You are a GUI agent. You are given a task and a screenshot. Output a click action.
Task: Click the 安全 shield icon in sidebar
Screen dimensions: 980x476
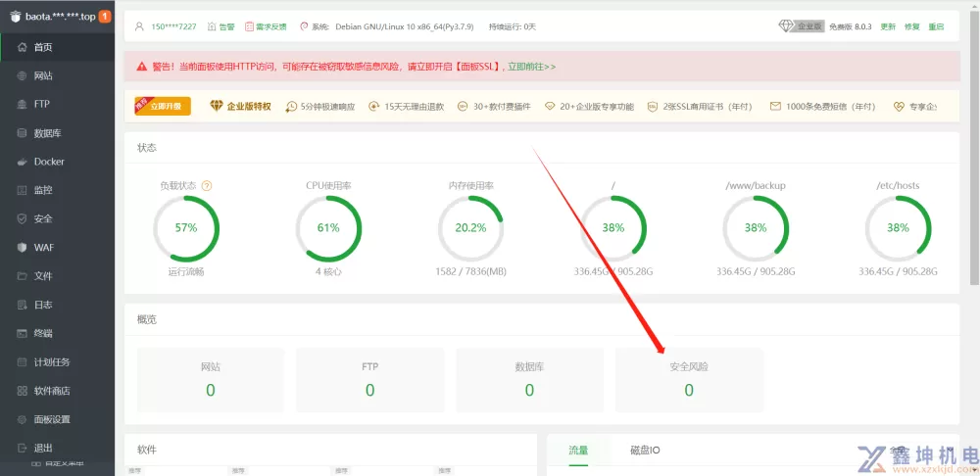[22, 218]
